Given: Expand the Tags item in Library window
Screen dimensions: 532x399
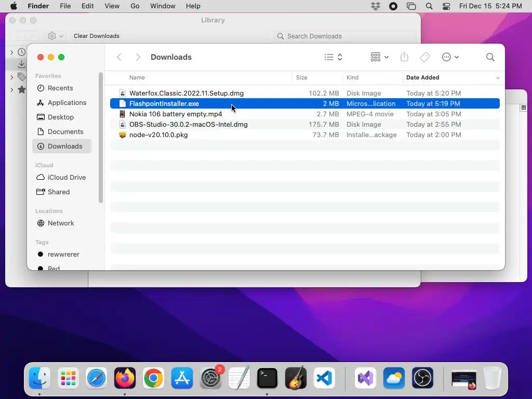Looking at the screenshot, I should click(x=11, y=77).
